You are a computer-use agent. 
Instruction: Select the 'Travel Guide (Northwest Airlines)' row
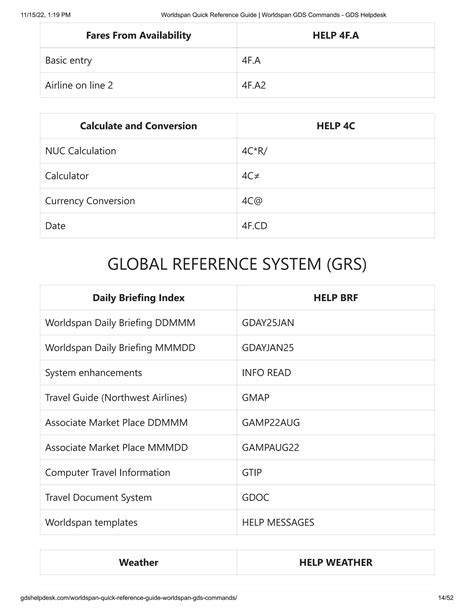(x=237, y=398)
